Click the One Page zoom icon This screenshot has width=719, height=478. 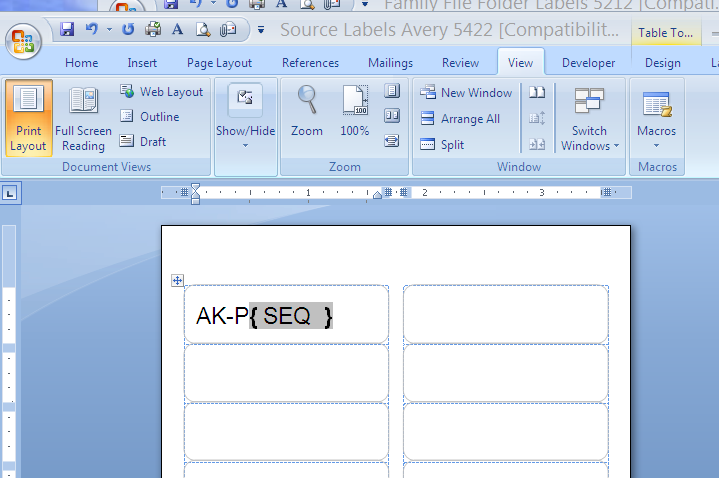(392, 91)
